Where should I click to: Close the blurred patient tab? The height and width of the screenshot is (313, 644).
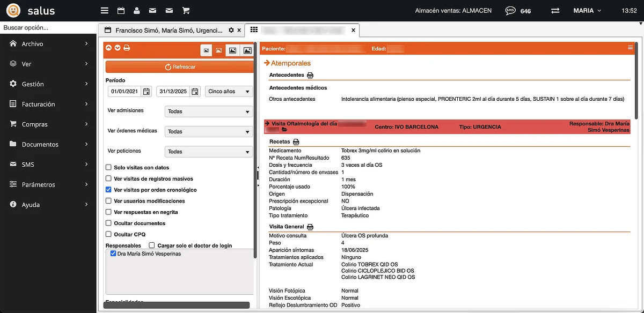[x=353, y=31]
